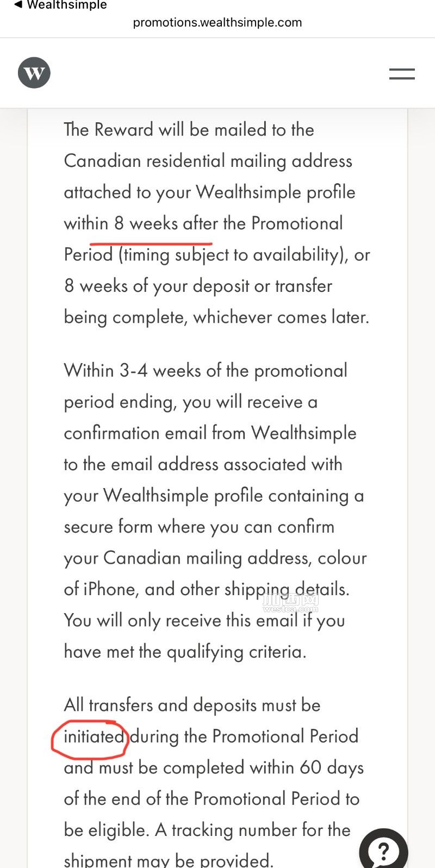
Task: Click the Wealthsimple W logo
Action: (34, 73)
